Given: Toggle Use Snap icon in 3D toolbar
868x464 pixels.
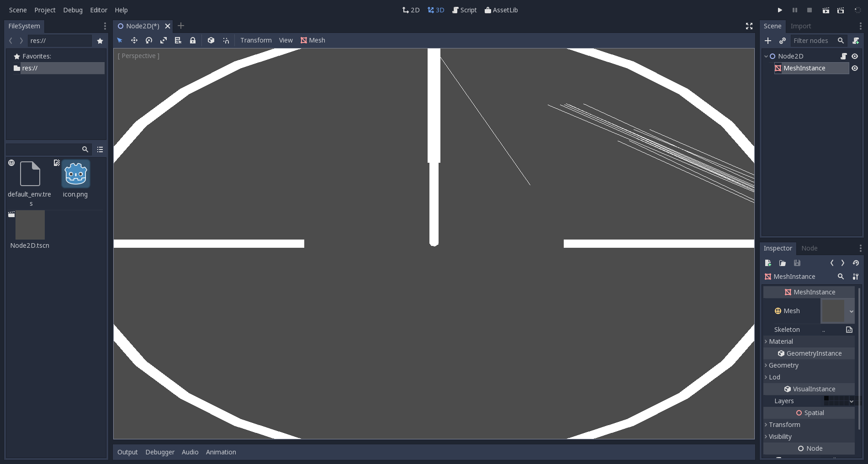Looking at the screenshot, I should coord(226,40).
